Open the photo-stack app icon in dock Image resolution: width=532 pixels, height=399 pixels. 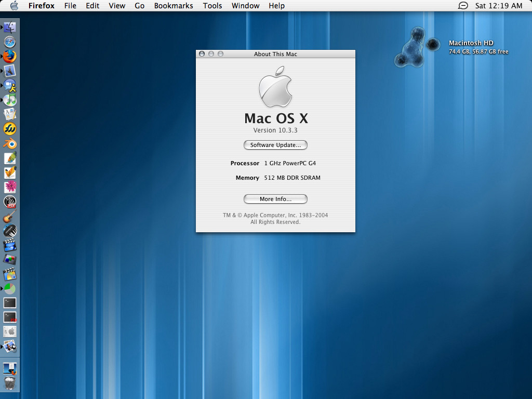click(10, 347)
